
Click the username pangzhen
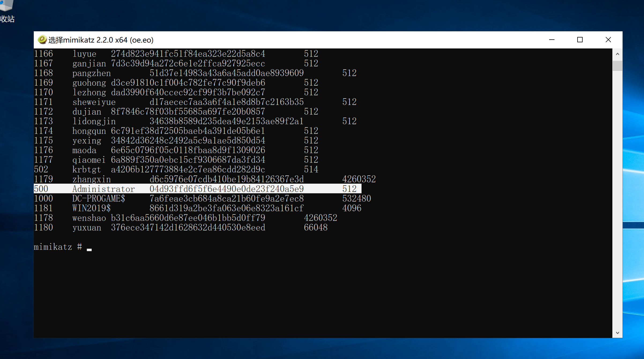(91, 73)
